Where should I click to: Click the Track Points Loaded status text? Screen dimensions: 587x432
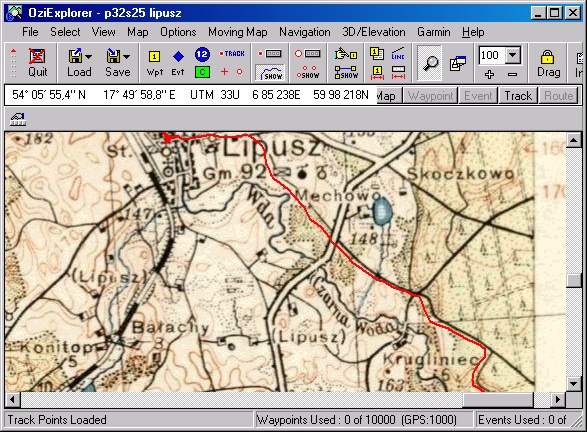click(x=57, y=420)
